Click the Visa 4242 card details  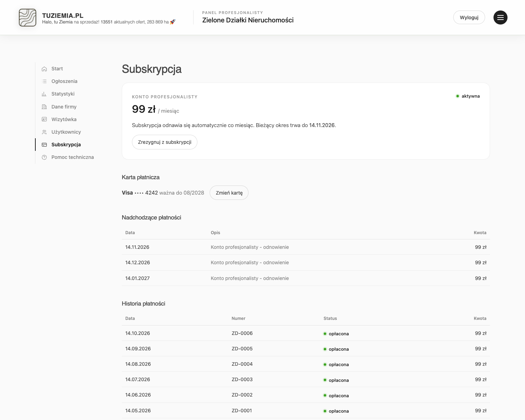pyautogui.click(x=163, y=193)
